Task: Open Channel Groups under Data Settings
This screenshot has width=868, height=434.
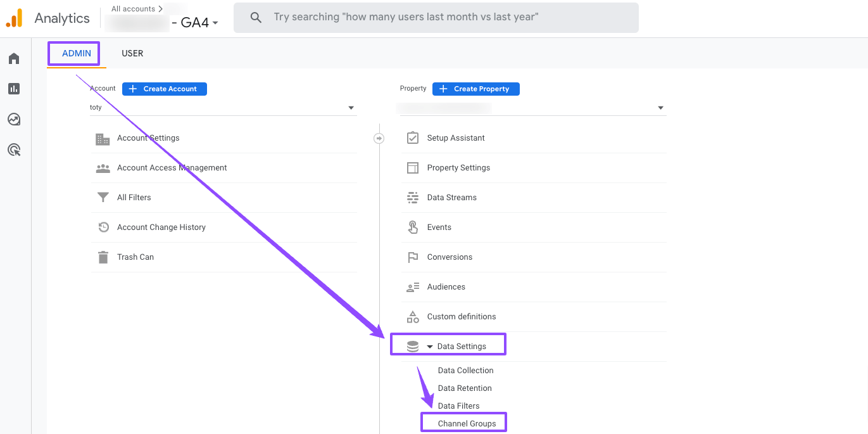Action: [x=467, y=424]
